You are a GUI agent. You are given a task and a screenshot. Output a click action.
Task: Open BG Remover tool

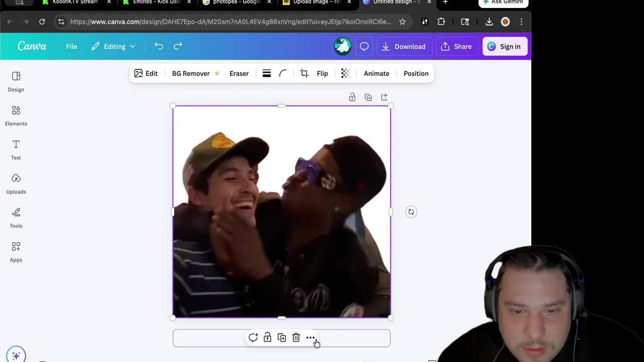pyautogui.click(x=196, y=73)
